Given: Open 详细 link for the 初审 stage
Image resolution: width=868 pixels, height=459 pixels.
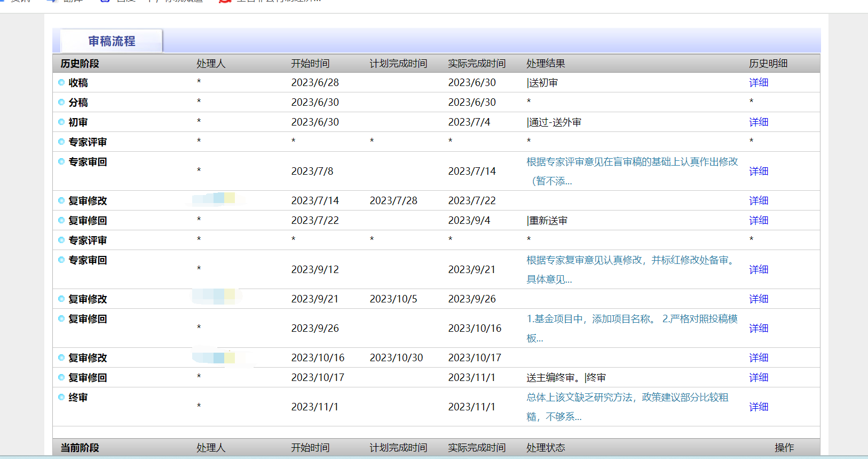Looking at the screenshot, I should coord(758,122).
